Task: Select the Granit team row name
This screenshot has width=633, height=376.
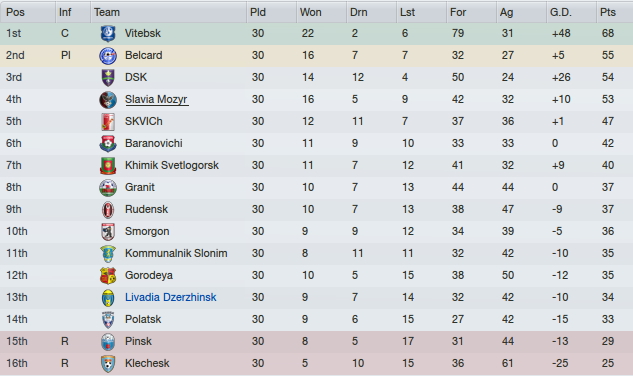Action: tap(140, 187)
